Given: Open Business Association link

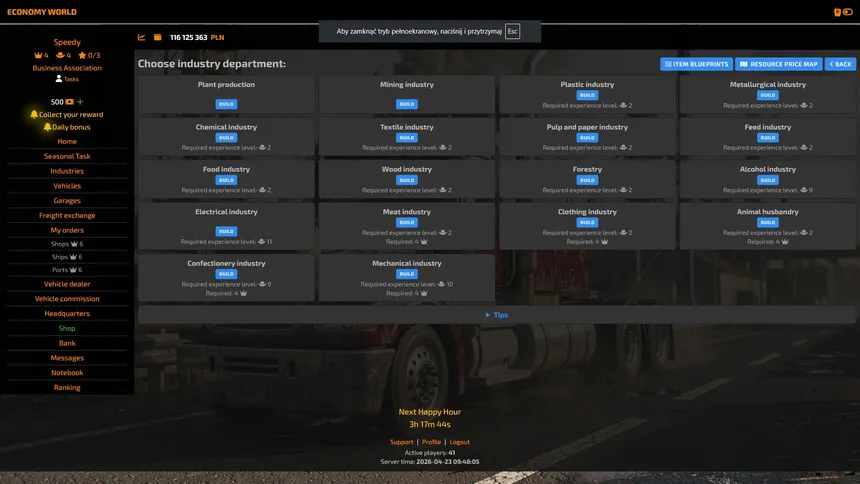Looking at the screenshot, I should point(67,68).
